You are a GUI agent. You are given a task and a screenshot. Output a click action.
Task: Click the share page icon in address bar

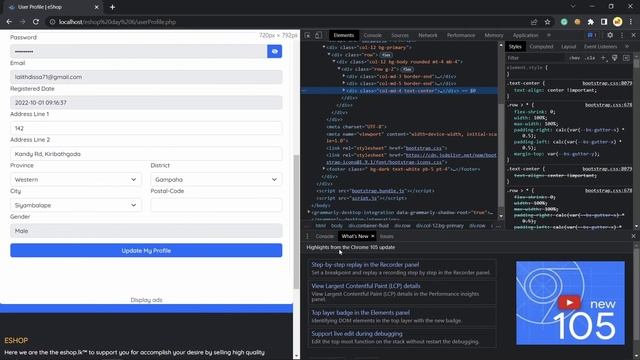[x=534, y=22]
